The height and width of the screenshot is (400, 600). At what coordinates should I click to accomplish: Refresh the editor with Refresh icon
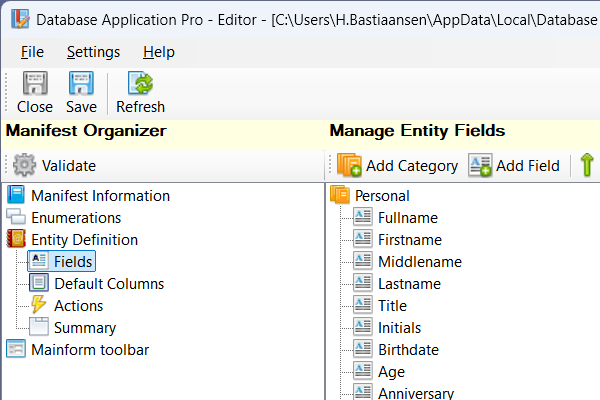tap(140, 84)
